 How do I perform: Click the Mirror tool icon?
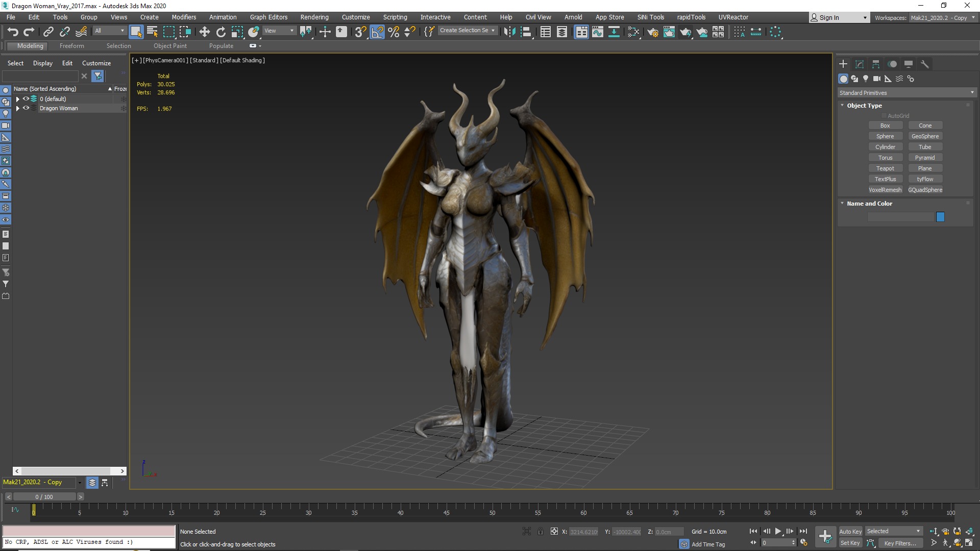[x=509, y=32]
